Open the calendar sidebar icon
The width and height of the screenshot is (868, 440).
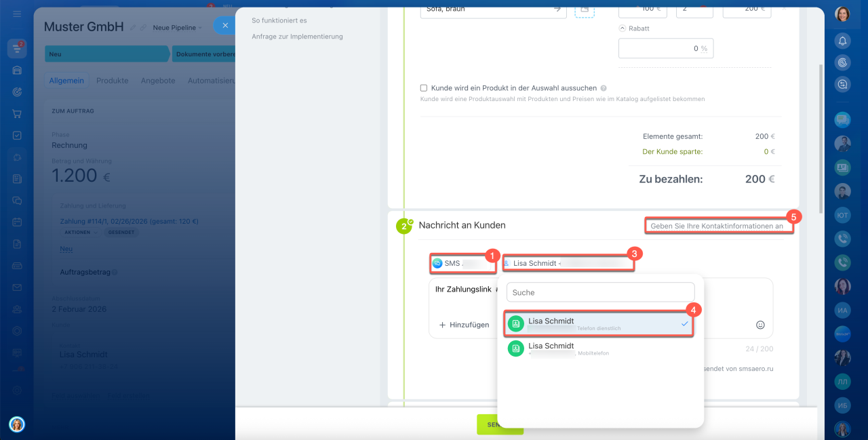tap(17, 222)
